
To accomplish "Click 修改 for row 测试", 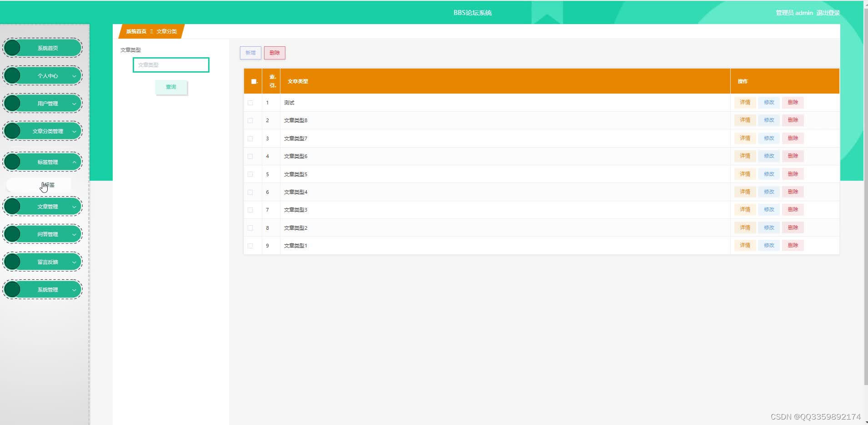I will (769, 102).
